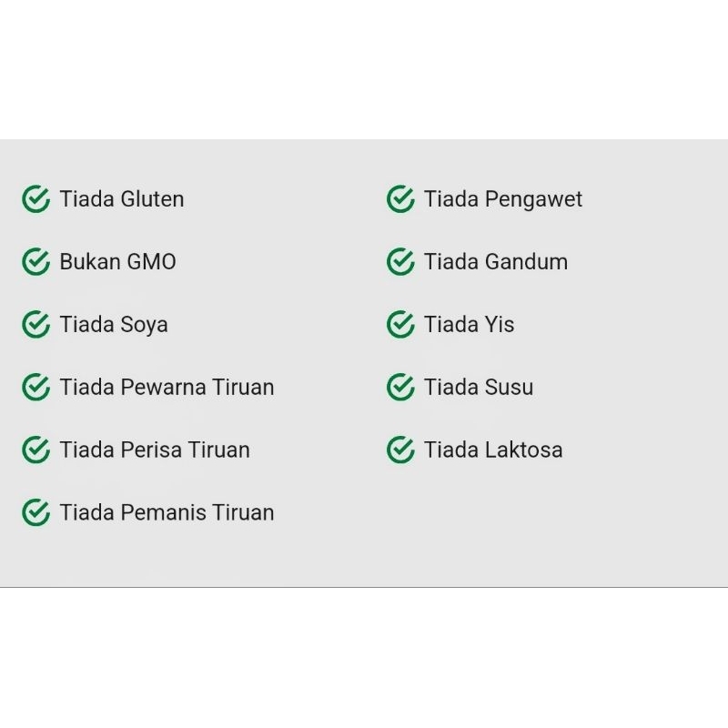
Task: Click the Tiada Gluten text label
Action: pos(122,199)
